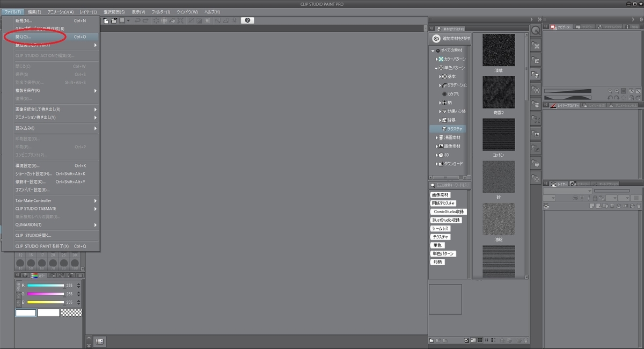Screen dimensions: 644x349
Task: Select the main color swatch with blue outline
Action: [x=26, y=312]
